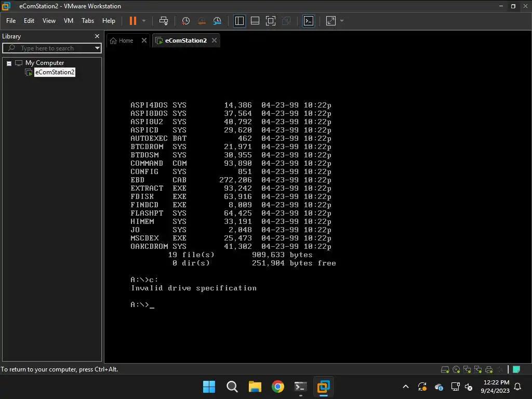Screen dimensions: 532x399
Task: Open Windows Search from the taskbar
Action: click(232, 387)
